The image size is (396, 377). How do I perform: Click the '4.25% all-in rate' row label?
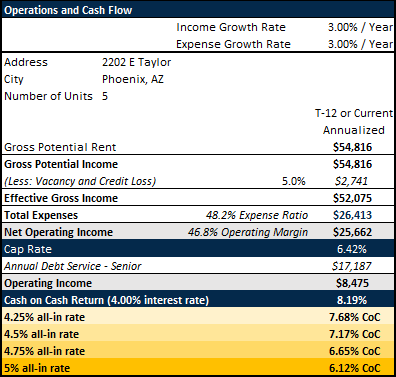tap(44, 317)
